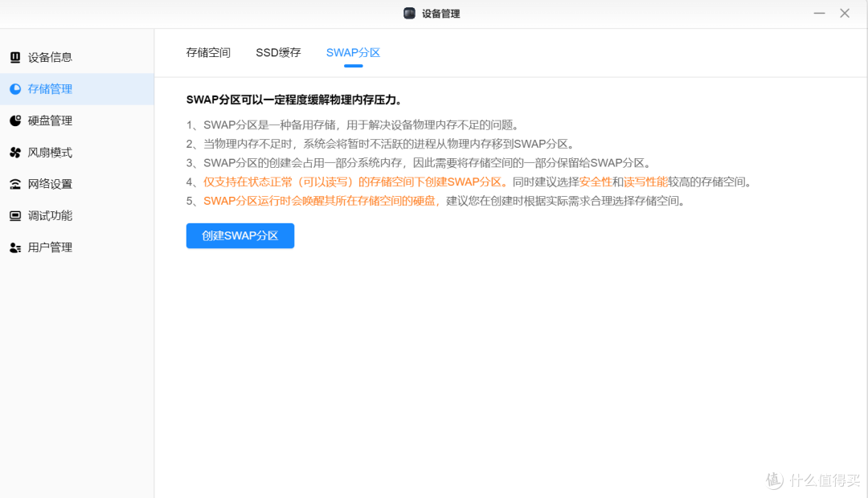
Task: Click the 网络设置 network icon
Action: click(x=15, y=184)
